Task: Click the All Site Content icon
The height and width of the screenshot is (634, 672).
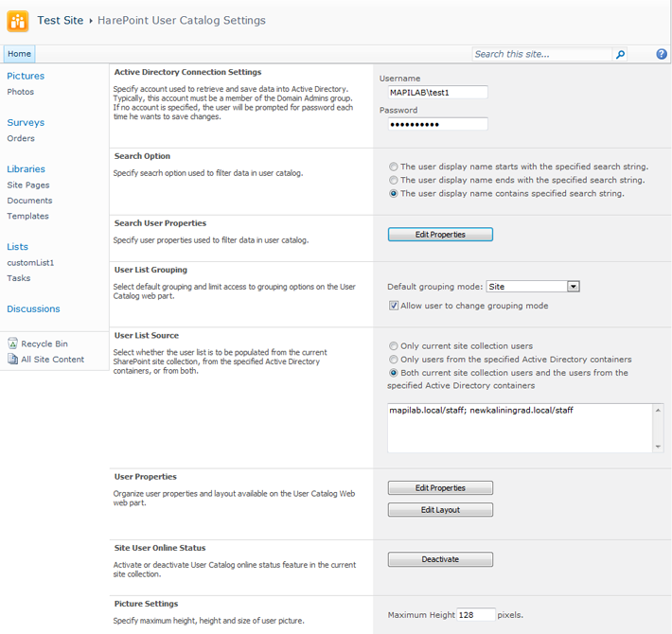Action: point(13,359)
